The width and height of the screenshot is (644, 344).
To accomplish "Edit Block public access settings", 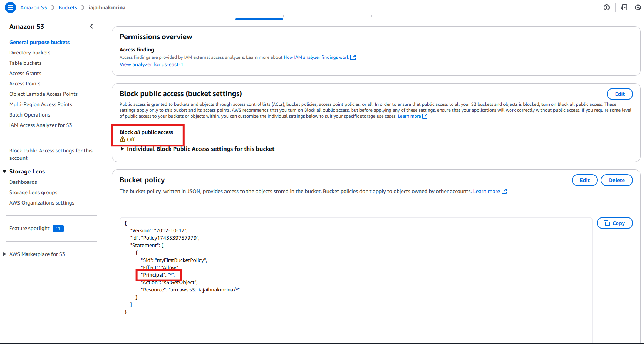I will click(620, 94).
